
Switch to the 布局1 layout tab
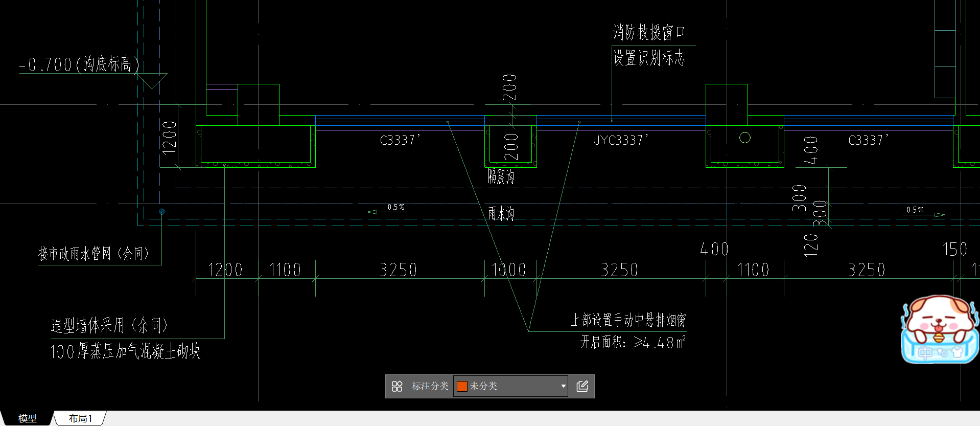click(x=81, y=418)
